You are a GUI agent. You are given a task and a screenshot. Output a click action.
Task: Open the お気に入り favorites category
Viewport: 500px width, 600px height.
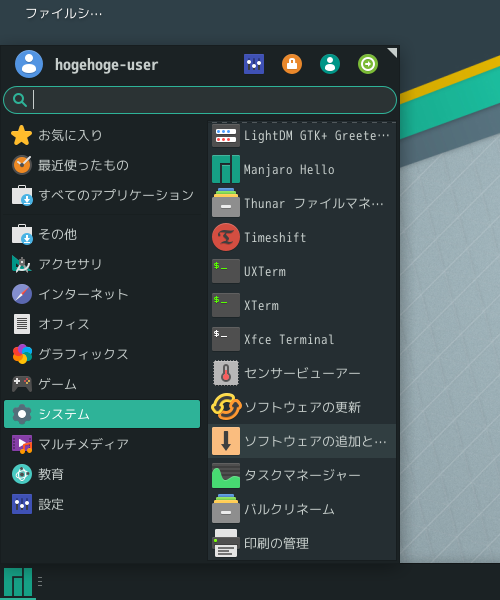102,135
